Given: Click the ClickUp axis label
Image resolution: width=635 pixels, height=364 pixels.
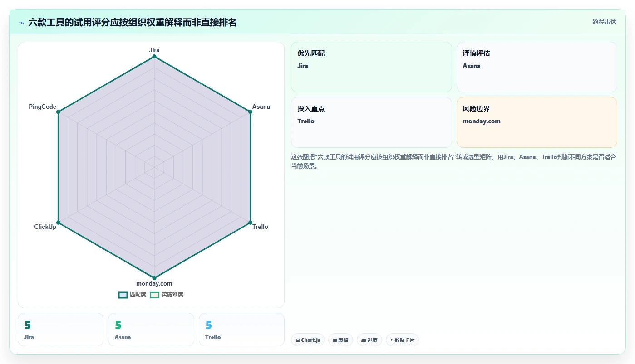Looking at the screenshot, I should [x=45, y=227].
